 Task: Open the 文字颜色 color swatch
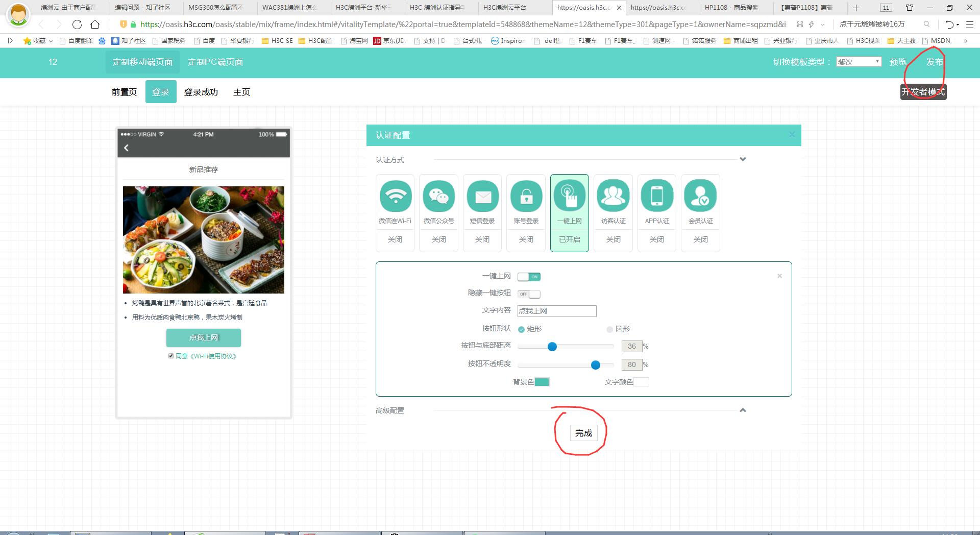tap(641, 382)
